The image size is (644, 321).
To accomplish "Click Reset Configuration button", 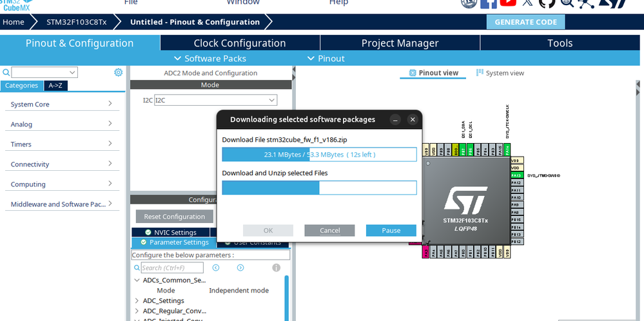I will 175,217.
